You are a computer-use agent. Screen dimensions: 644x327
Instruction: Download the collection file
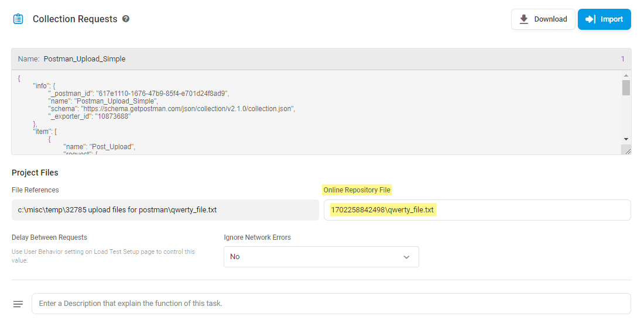point(543,19)
